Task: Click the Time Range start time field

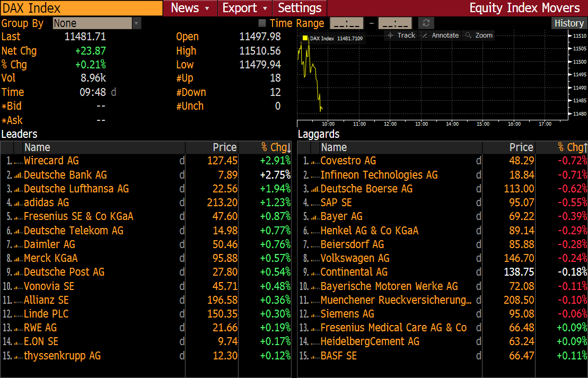Action: pyautogui.click(x=347, y=23)
